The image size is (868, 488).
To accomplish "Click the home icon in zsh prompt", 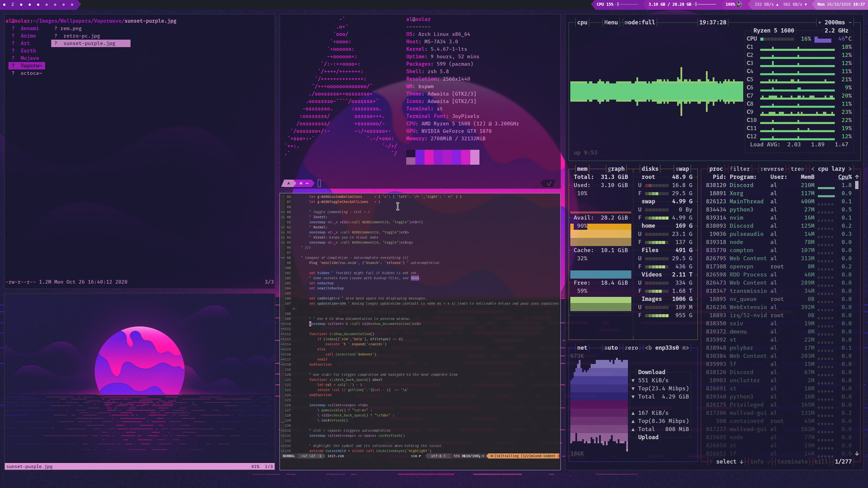I will tap(301, 183).
